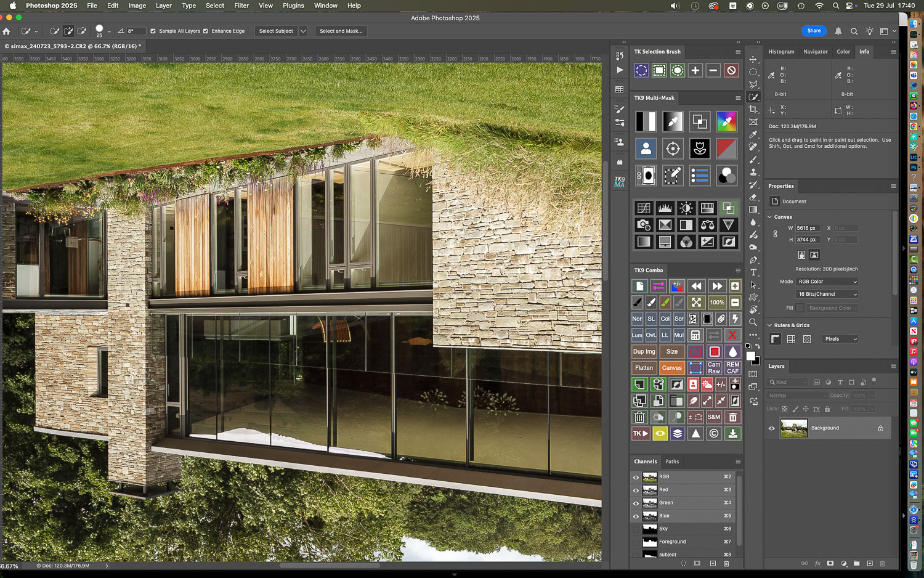The width and height of the screenshot is (924, 578).
Task: Click the canvas Fill color swatch
Action: pos(800,308)
